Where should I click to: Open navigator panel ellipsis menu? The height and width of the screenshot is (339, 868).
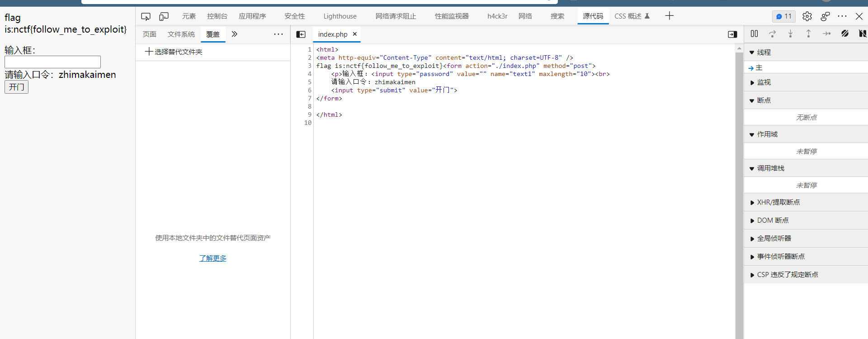pos(278,34)
